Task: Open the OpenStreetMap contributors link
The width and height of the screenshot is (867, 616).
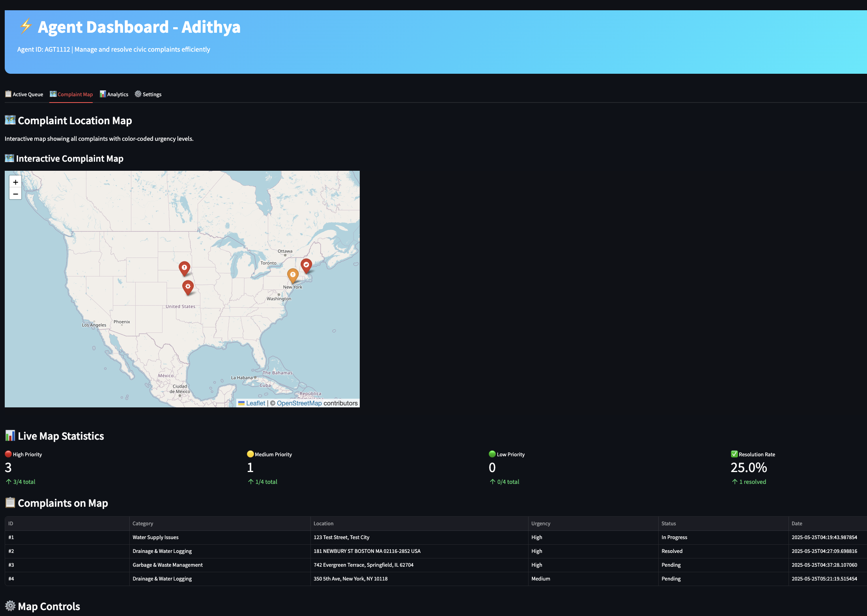Action: coord(299,403)
